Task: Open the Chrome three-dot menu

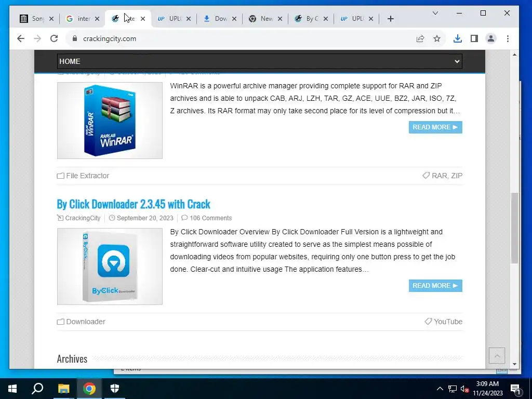Action: [508, 38]
